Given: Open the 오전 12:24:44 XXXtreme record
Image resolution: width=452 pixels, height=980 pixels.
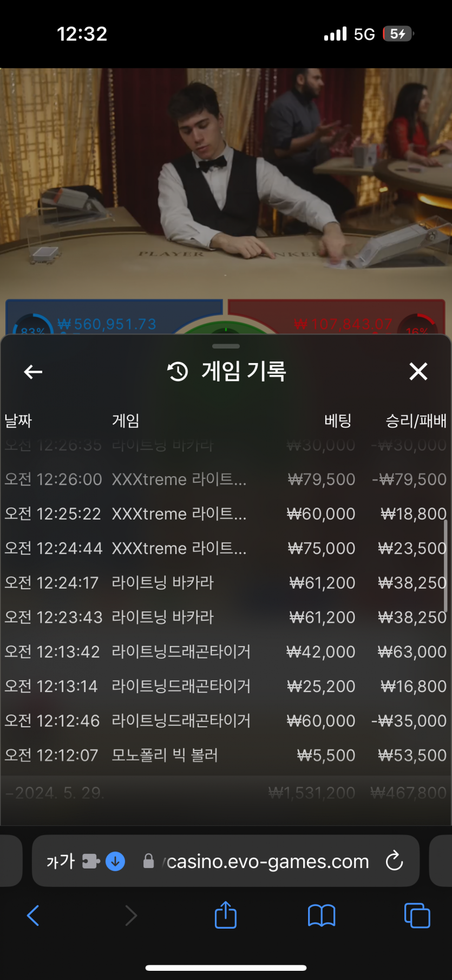Looking at the screenshot, I should tap(226, 549).
